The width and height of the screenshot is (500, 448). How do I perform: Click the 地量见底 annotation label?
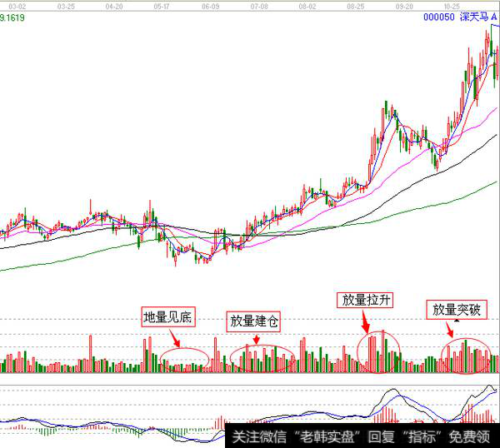coord(167,317)
